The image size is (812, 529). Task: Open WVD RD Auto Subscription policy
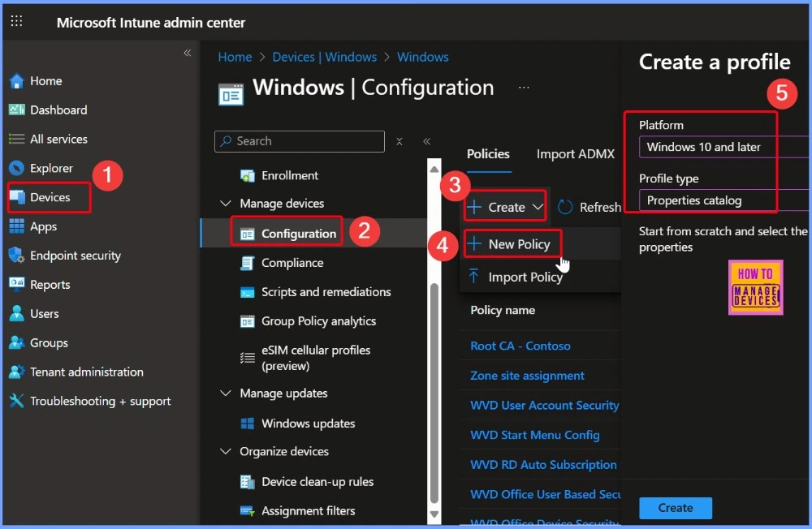click(x=543, y=464)
